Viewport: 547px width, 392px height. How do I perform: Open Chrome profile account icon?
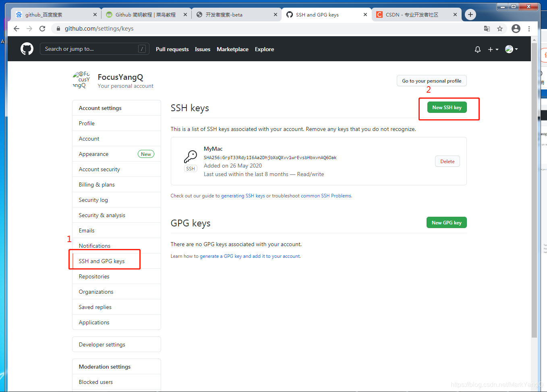516,29
